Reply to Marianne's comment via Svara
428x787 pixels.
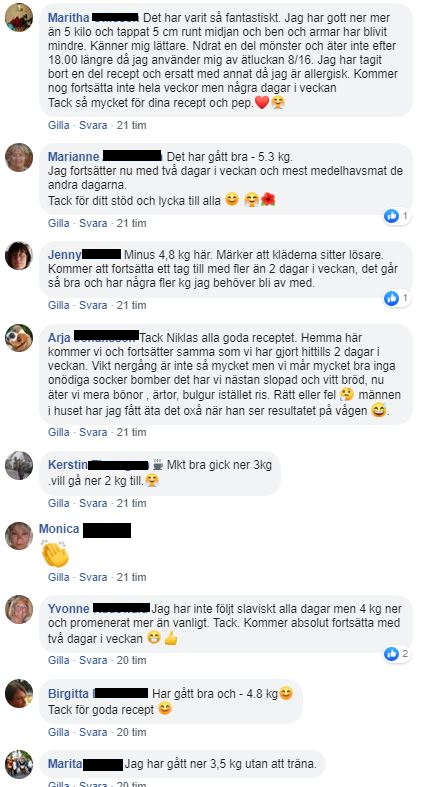click(93, 223)
